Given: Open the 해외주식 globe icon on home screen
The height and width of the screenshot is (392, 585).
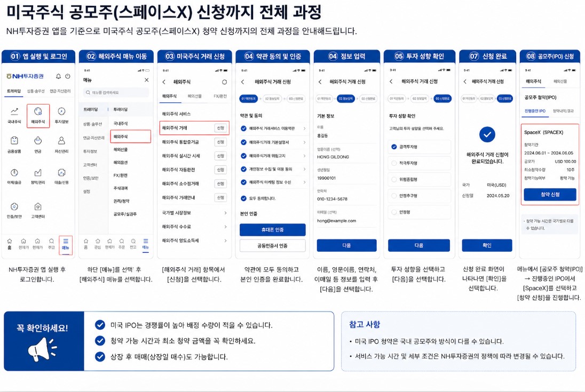Looking at the screenshot, I should tap(38, 111).
